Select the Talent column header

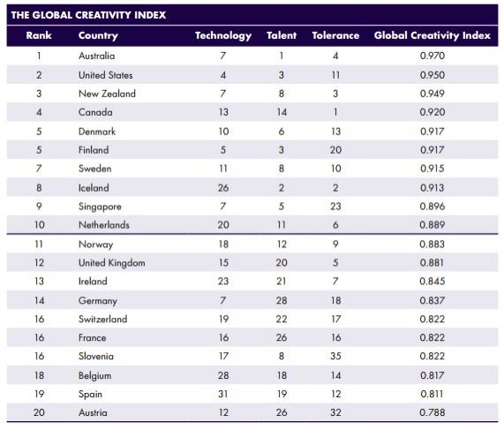tap(282, 35)
